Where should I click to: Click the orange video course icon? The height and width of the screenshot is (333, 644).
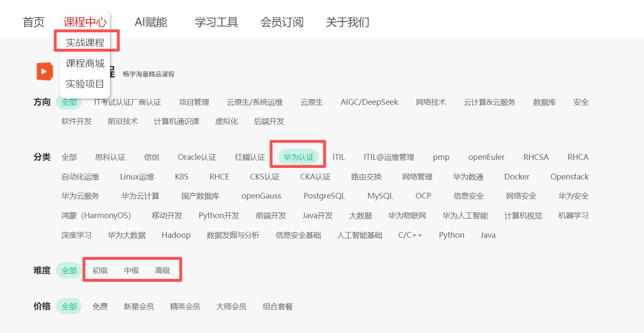[44, 70]
